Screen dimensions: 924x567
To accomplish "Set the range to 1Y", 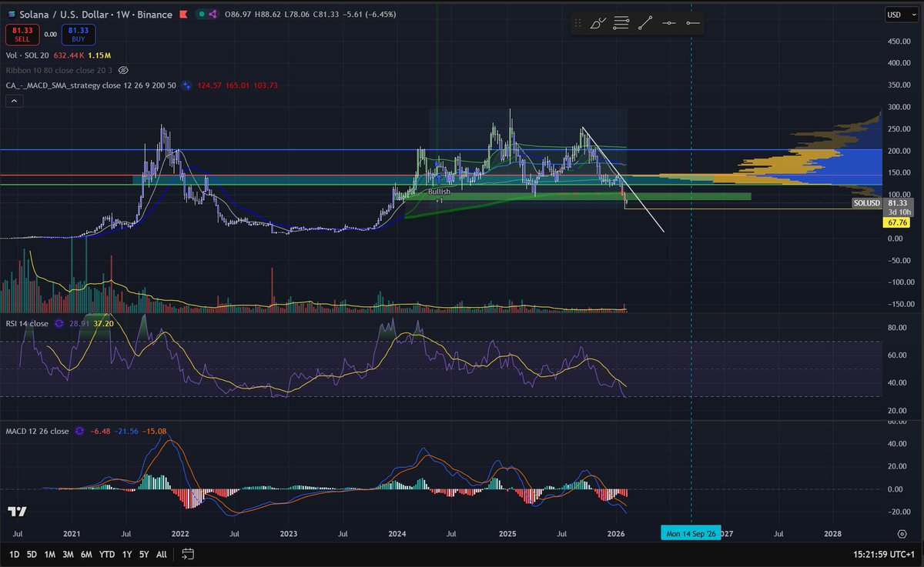I will pos(129,554).
